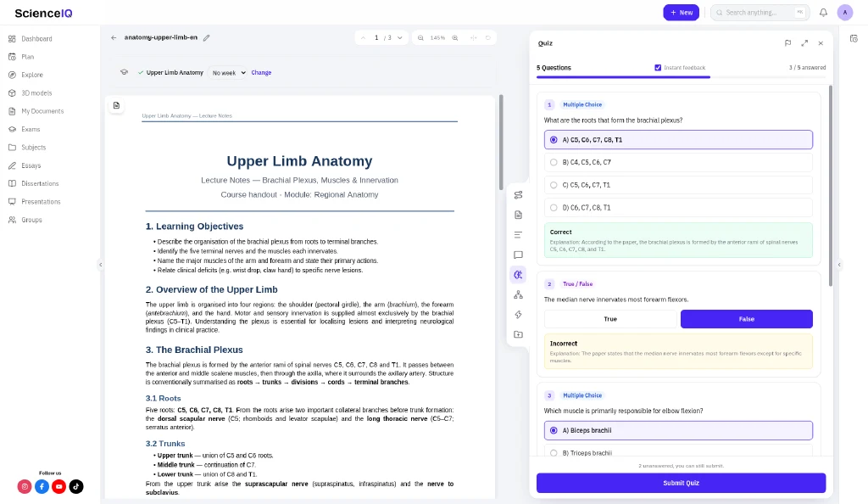Select answer B) C4, C5, C6, C7

(678, 162)
